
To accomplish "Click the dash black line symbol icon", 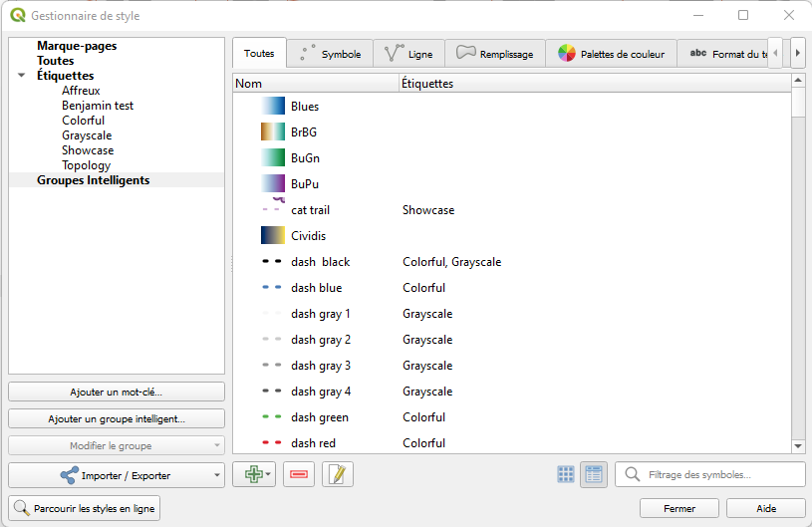I will click(272, 261).
